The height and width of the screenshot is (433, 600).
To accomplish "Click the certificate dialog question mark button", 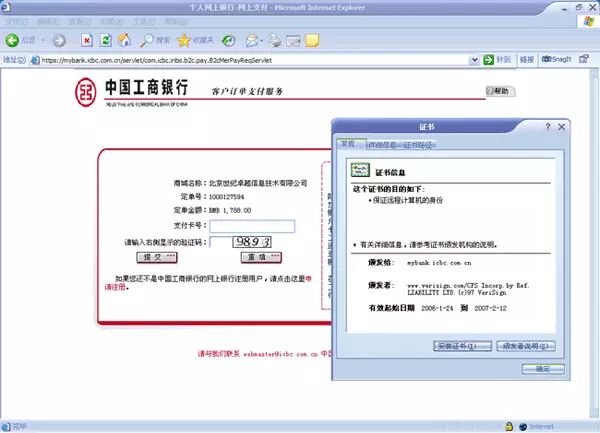I will tap(548, 127).
